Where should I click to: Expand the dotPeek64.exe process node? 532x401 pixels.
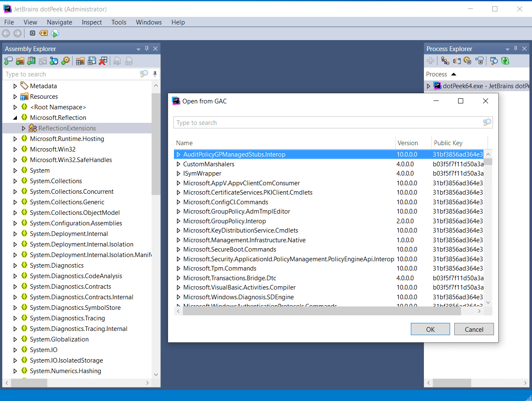coord(429,86)
